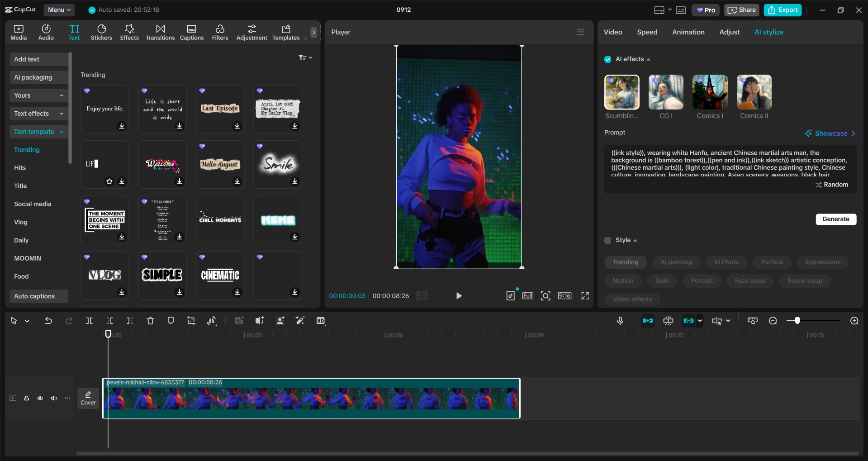This screenshot has height=461, width=868.
Task: Click the Export button
Action: pos(783,10)
